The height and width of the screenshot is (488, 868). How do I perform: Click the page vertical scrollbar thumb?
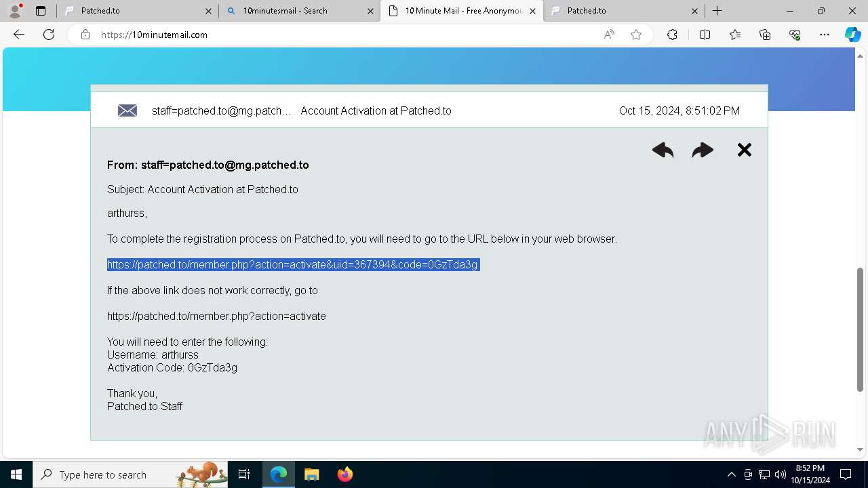[860, 329]
